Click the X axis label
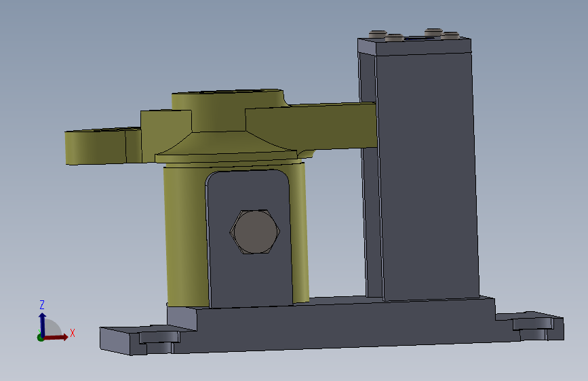 73,333
